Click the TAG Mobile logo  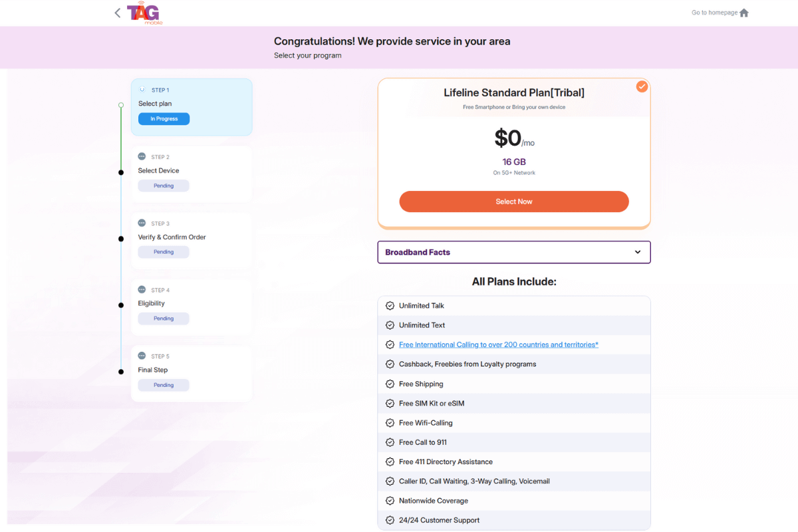click(x=144, y=13)
